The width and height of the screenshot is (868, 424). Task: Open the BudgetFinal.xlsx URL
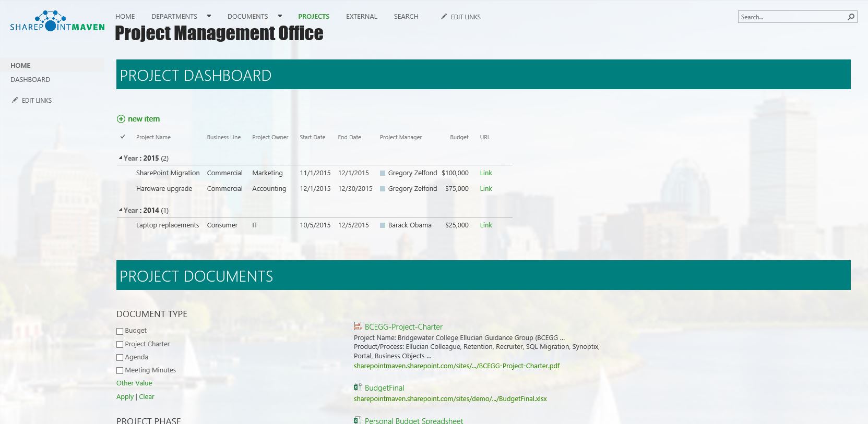coord(450,398)
